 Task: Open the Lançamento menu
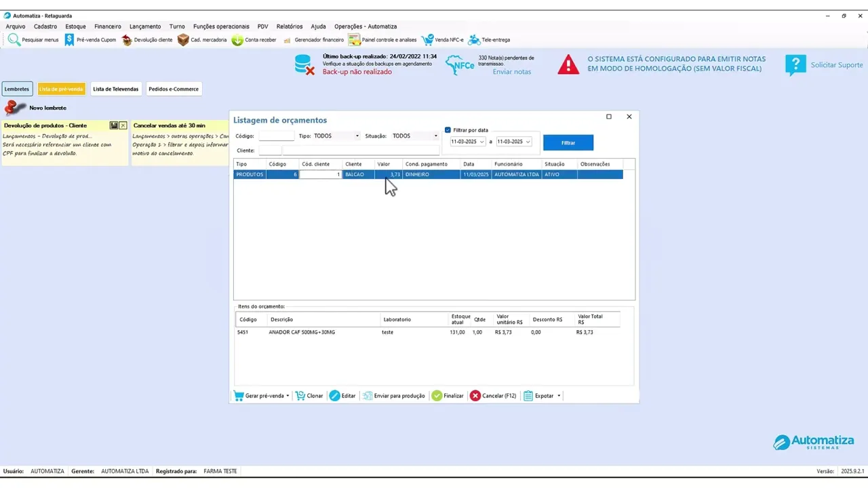(145, 26)
